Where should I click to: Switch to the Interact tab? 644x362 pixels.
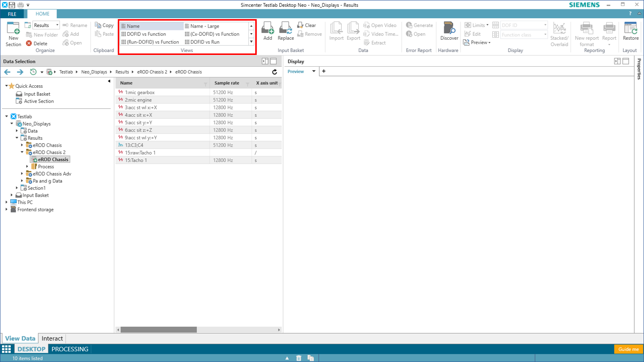52,338
